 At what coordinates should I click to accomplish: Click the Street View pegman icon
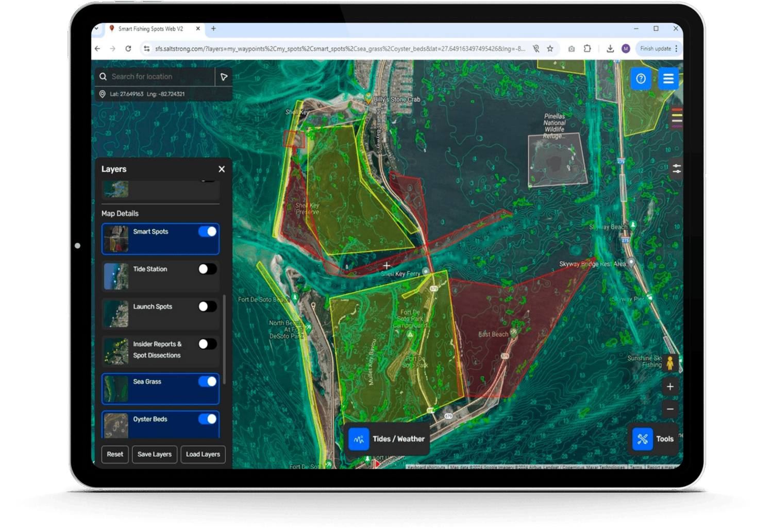(669, 363)
